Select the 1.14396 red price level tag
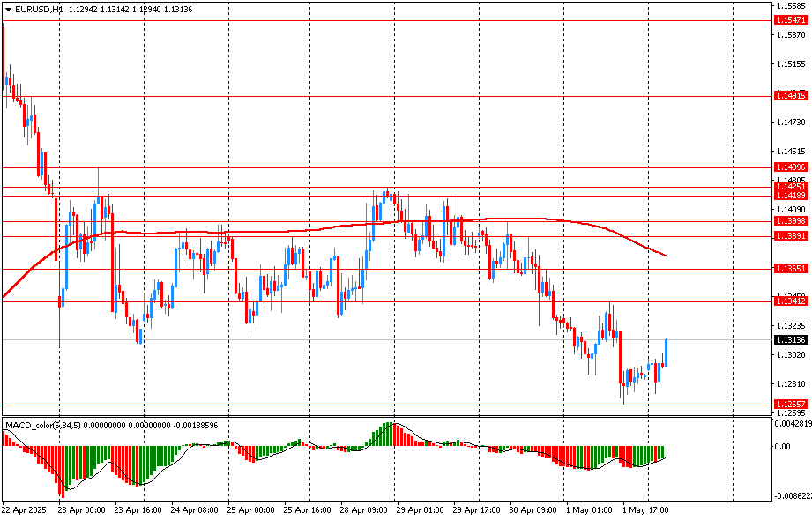The width and height of the screenshot is (812, 520). tap(791, 167)
